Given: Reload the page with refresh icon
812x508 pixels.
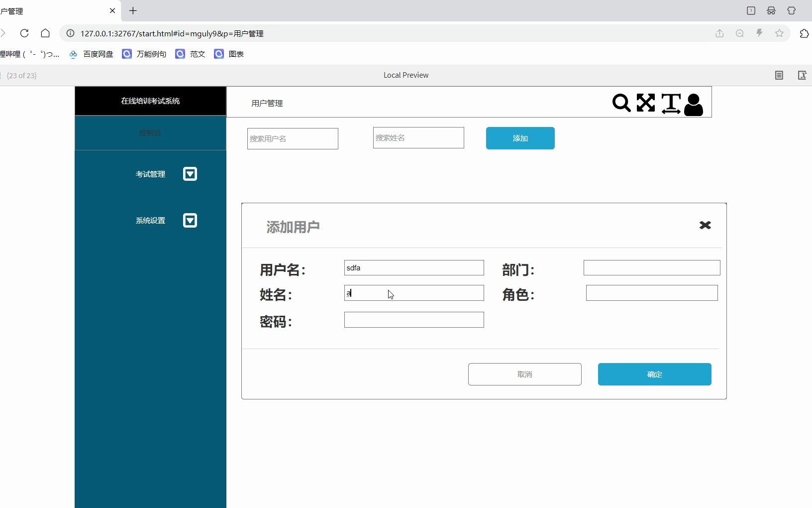Looking at the screenshot, I should [x=24, y=33].
